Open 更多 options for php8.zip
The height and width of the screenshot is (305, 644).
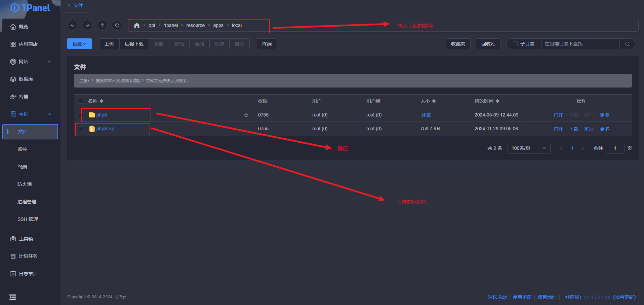(604, 129)
